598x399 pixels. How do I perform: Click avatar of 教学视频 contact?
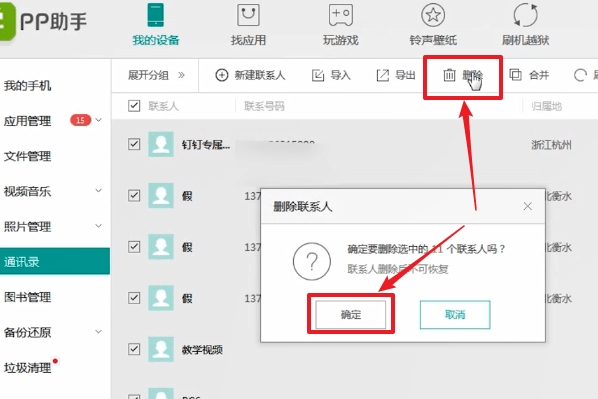pyautogui.click(x=161, y=349)
